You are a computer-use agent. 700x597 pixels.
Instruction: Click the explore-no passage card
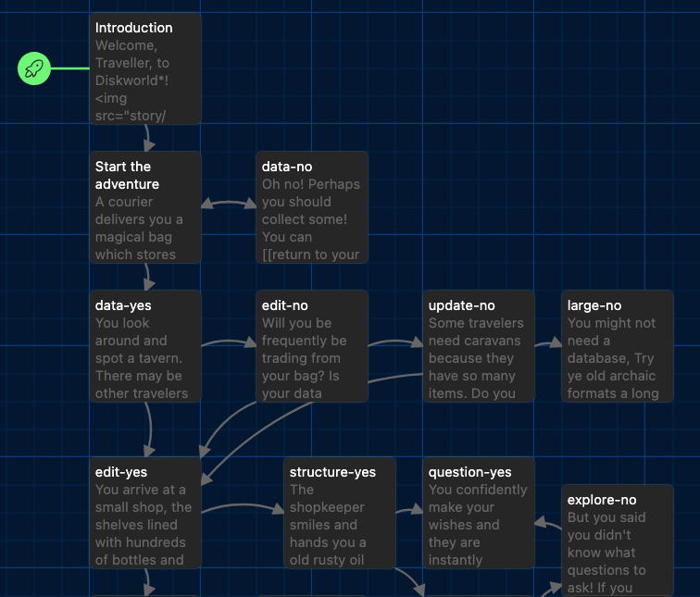618,541
